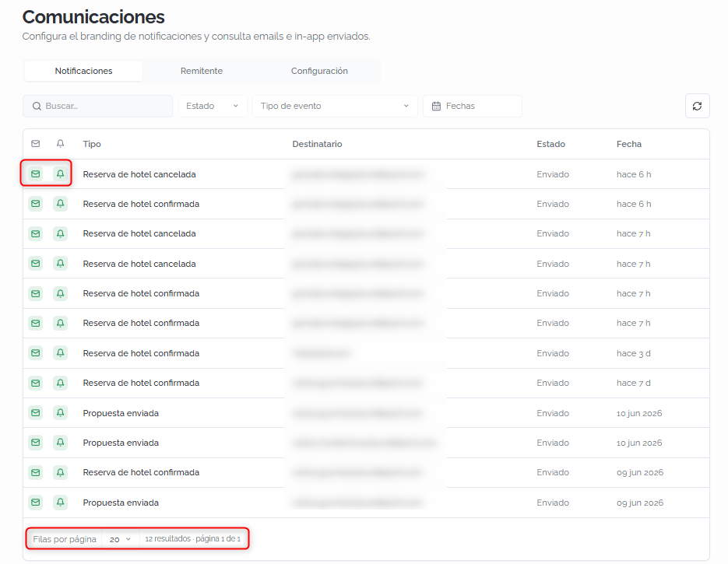Click the Estado column header

tap(550, 144)
